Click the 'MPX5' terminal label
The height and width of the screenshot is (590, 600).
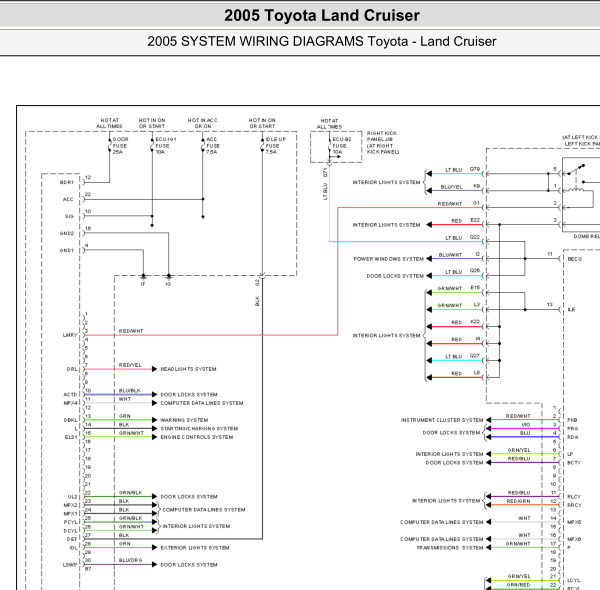pos(574,522)
